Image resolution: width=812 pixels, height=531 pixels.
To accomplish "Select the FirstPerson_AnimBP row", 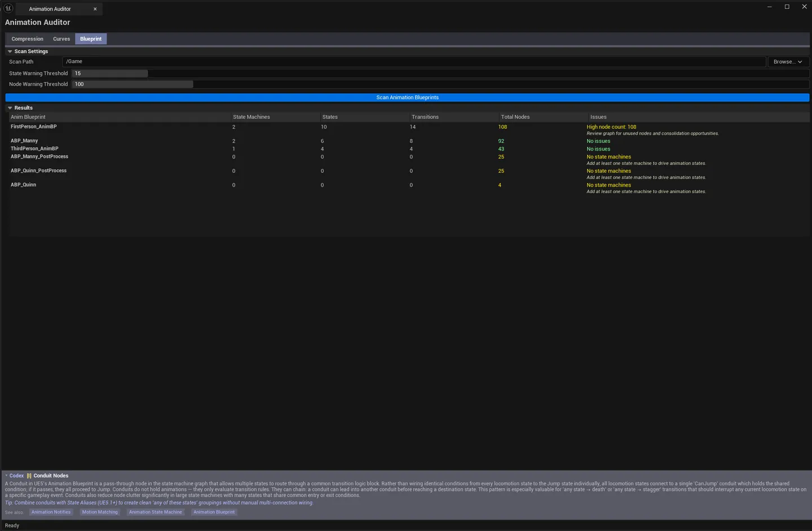I will [x=409, y=130].
